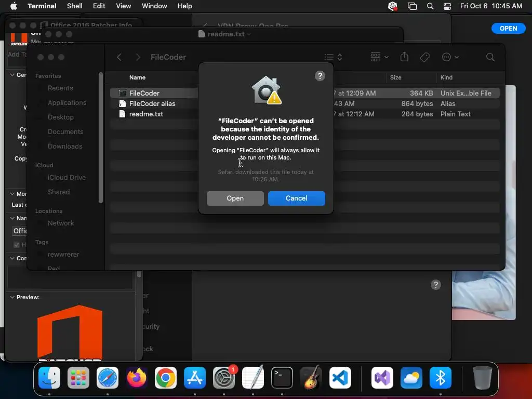Image resolution: width=532 pixels, height=399 pixels.
Task: Open Documents in Finder sidebar
Action: [65, 131]
